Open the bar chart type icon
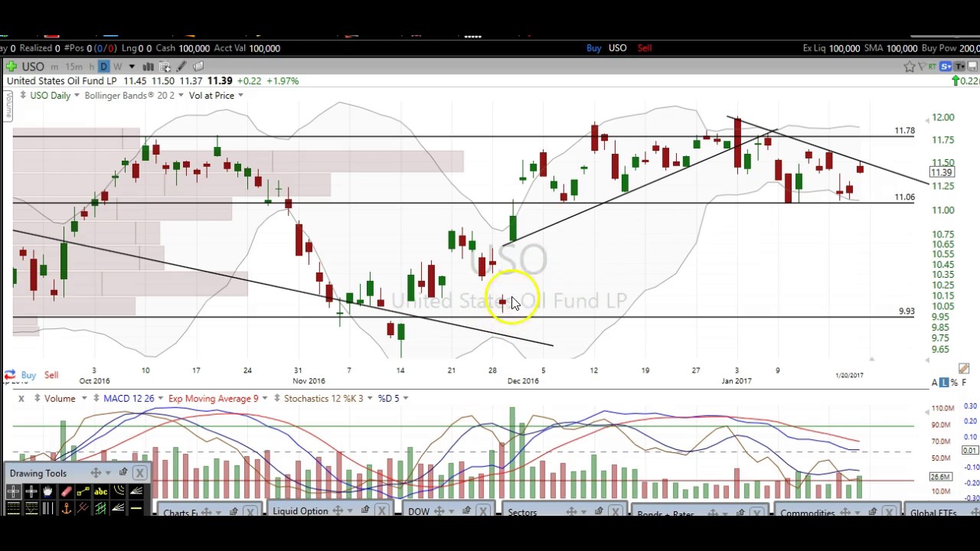The image size is (980, 551). click(148, 67)
